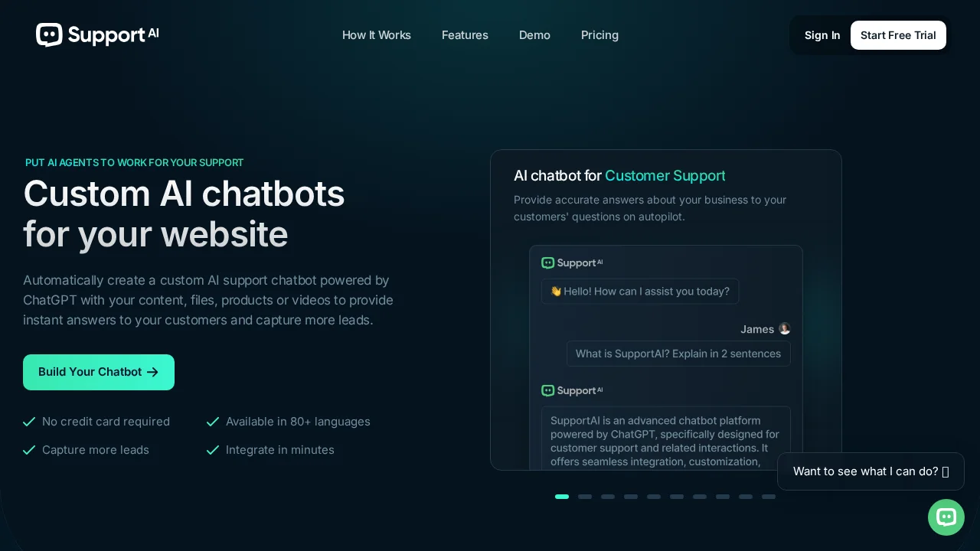The width and height of the screenshot is (980, 551).
Task: Click the Support AI logo icon
Action: click(x=50, y=35)
